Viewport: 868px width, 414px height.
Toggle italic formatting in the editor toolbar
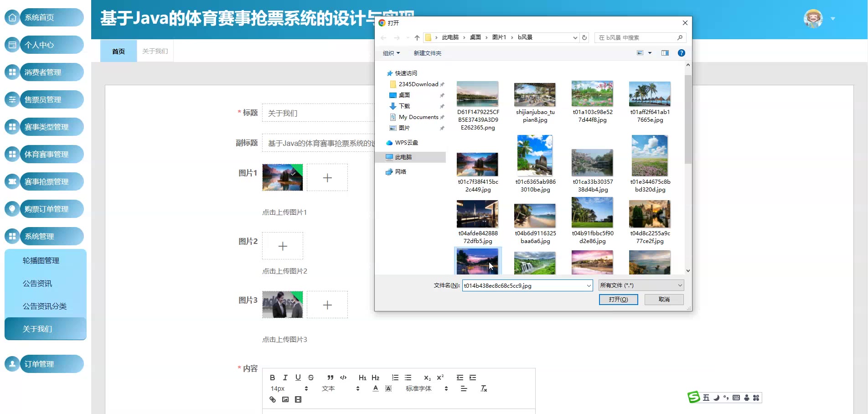point(285,378)
